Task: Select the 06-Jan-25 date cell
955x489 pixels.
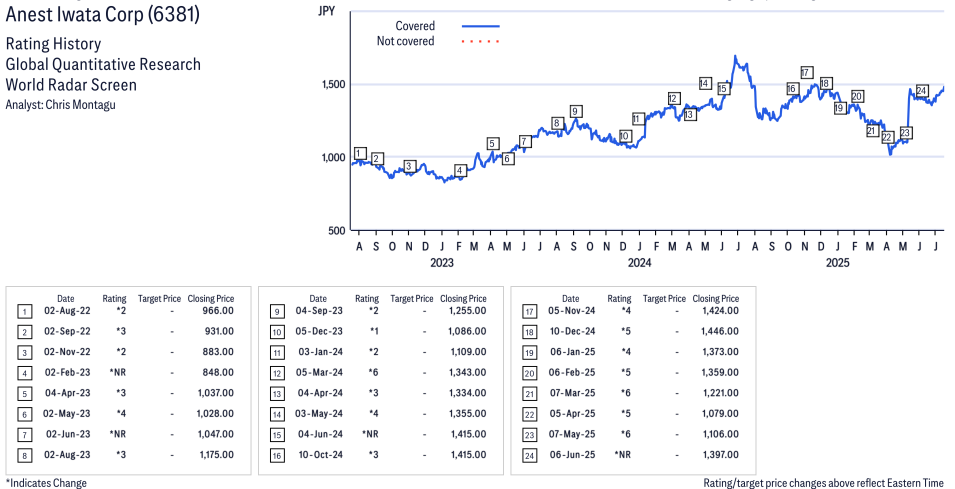Action: pos(573,352)
